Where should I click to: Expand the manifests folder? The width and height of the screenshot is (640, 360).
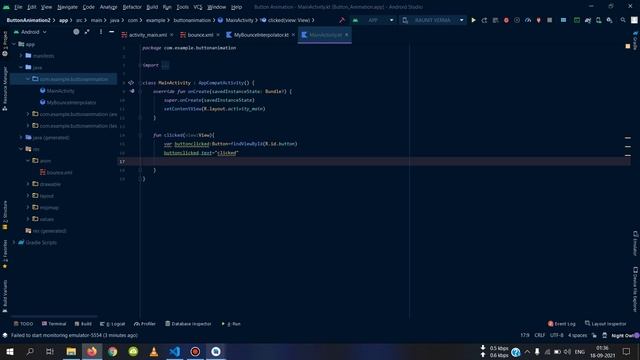(x=21, y=56)
